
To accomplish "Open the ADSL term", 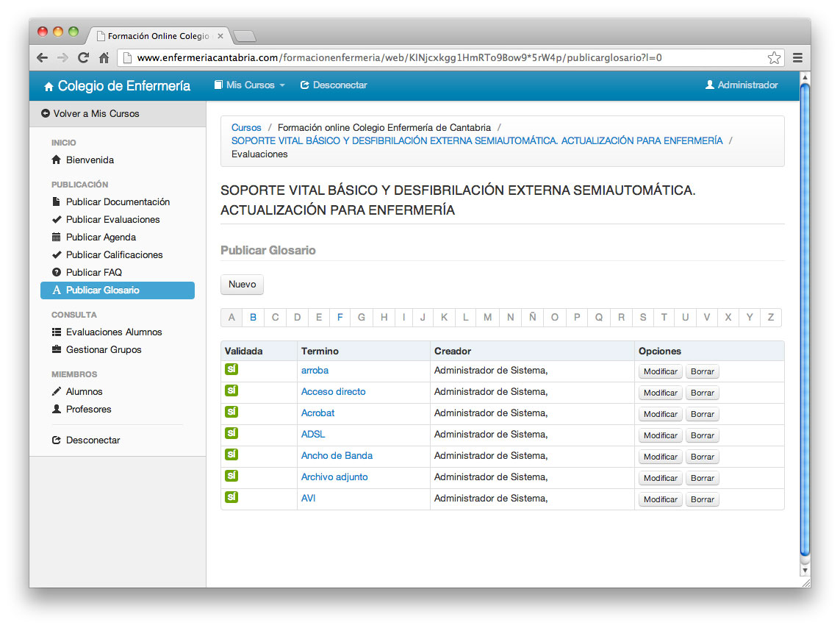I will coord(313,435).
